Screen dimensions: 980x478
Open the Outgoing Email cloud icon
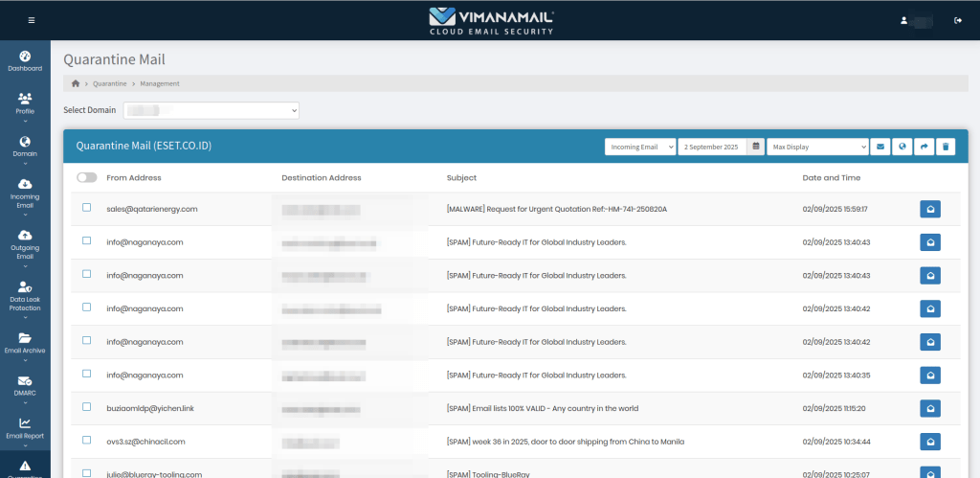point(25,235)
